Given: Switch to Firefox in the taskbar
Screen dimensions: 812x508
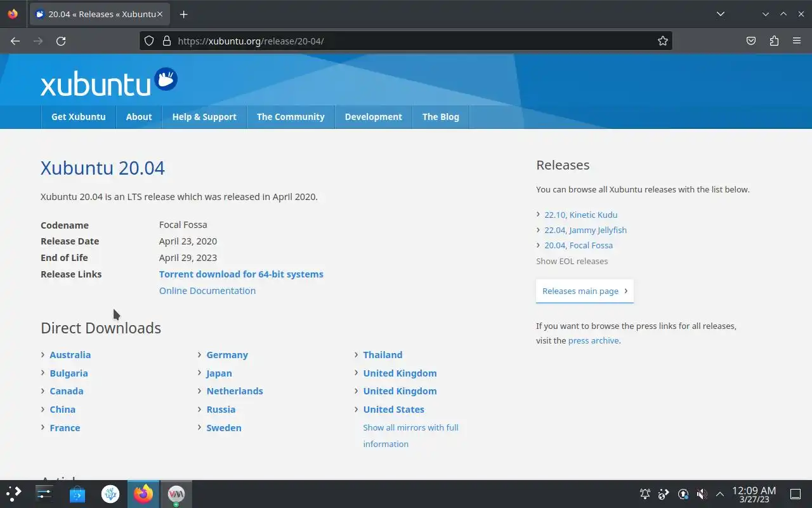Looking at the screenshot, I should pyautogui.click(x=143, y=493).
